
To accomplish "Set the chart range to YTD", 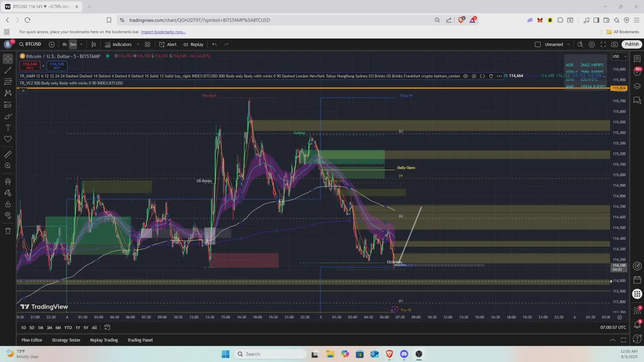I will tap(68, 327).
